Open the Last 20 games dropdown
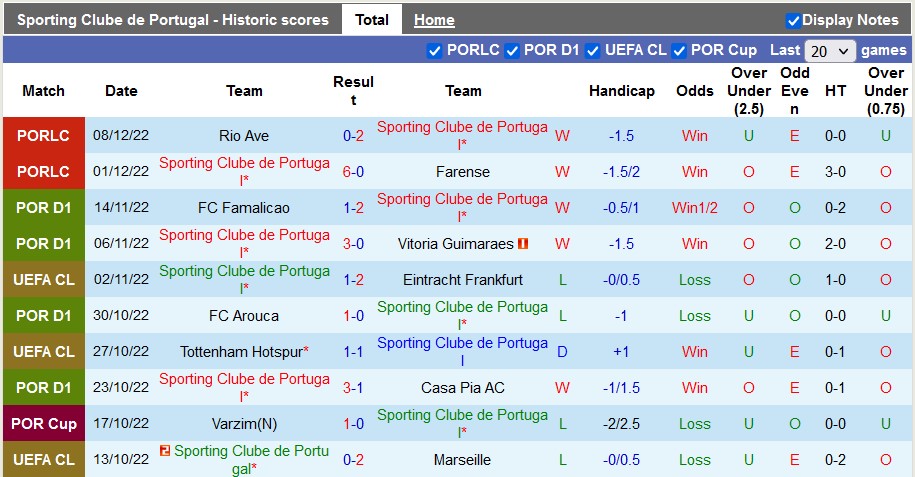Screen dimensions: 915x477 tap(830, 50)
